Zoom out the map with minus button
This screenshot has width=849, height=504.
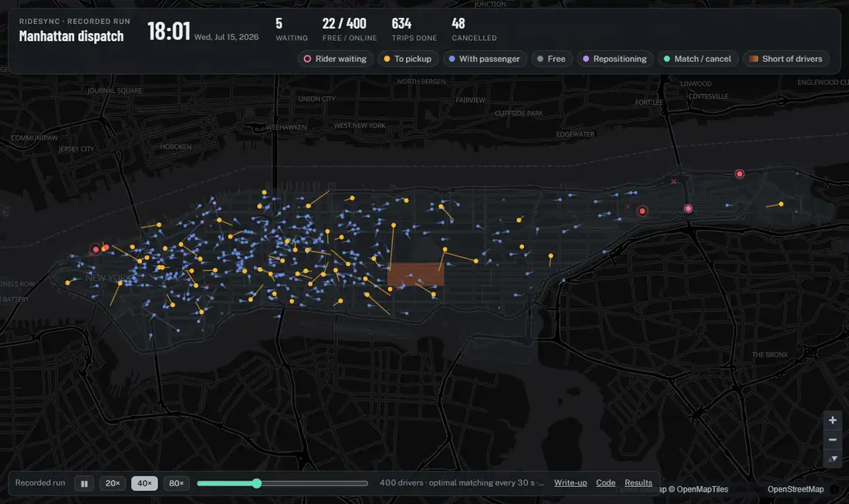[x=833, y=440]
